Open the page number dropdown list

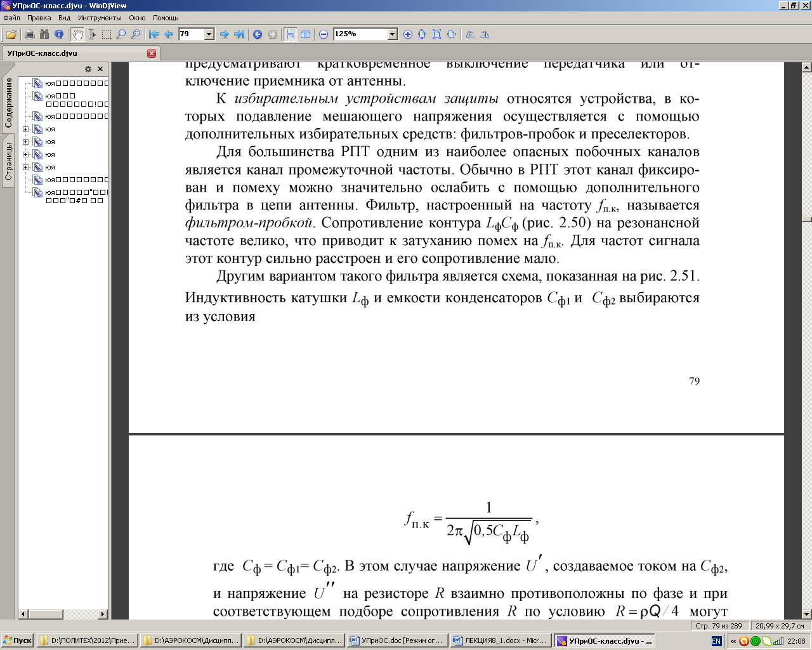[209, 34]
